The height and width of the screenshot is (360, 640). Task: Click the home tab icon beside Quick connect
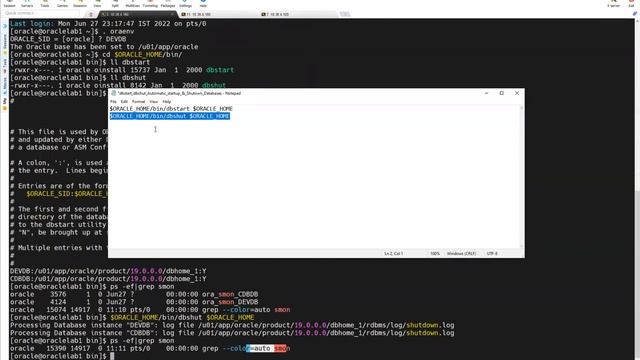click(x=91, y=14)
